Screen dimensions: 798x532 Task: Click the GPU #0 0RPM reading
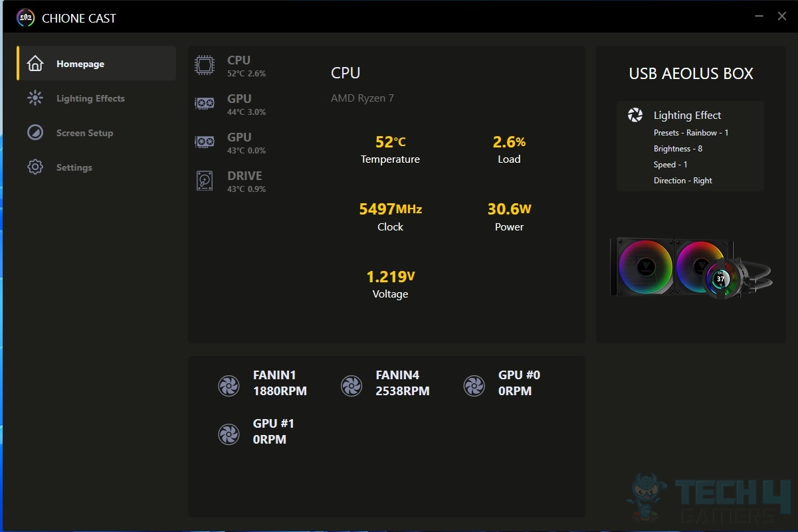coord(519,383)
